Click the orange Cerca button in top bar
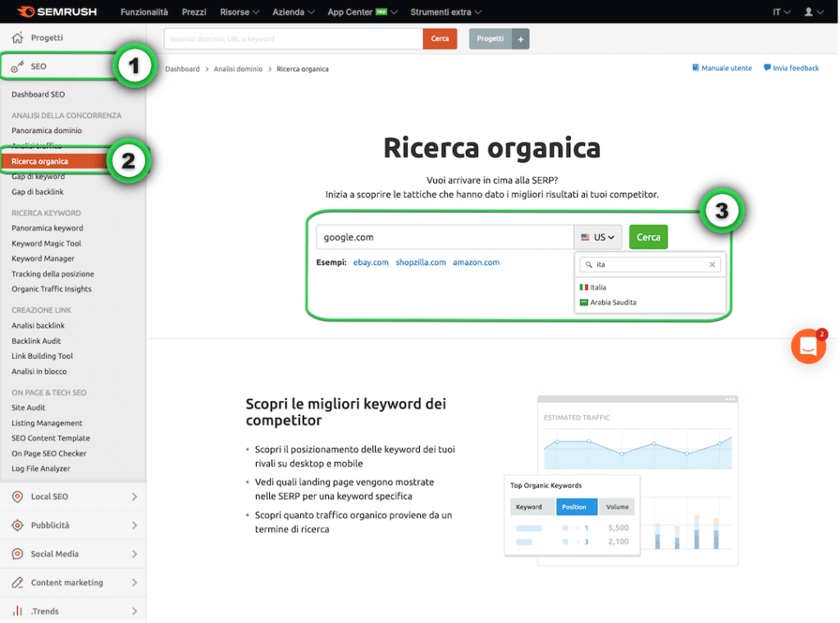Image resolution: width=840 pixels, height=623 pixels. coord(440,39)
